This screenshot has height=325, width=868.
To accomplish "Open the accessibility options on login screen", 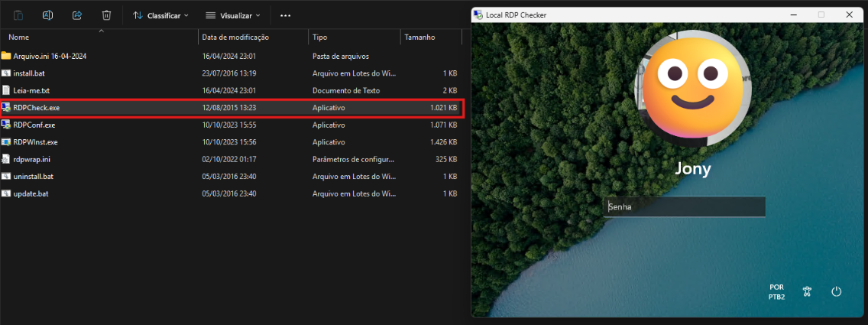I will 807,291.
